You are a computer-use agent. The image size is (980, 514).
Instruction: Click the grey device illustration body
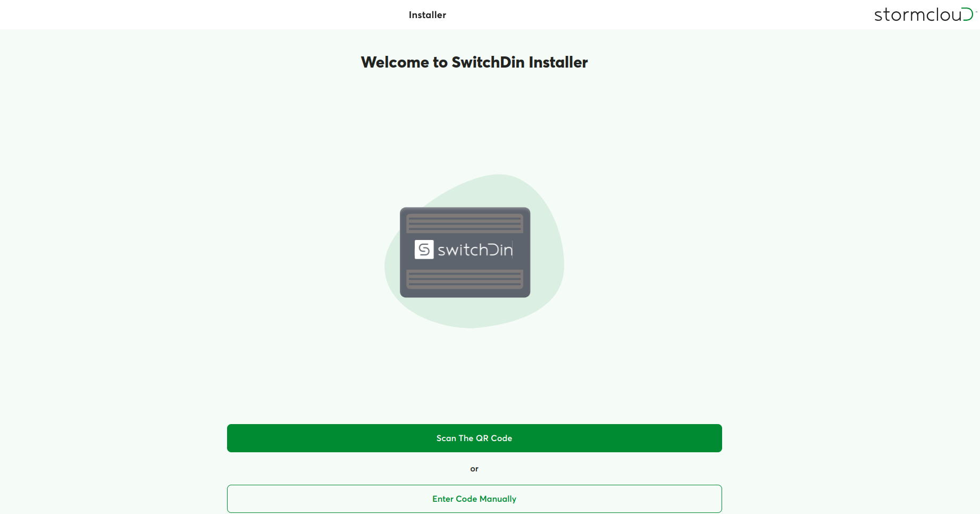point(465,252)
